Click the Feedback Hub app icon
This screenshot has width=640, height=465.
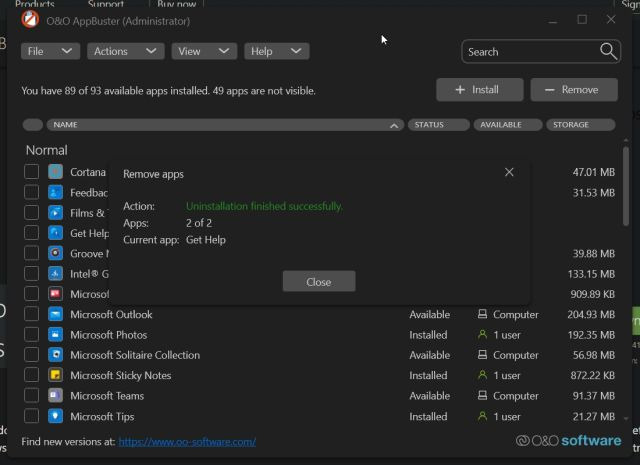tap(56, 192)
